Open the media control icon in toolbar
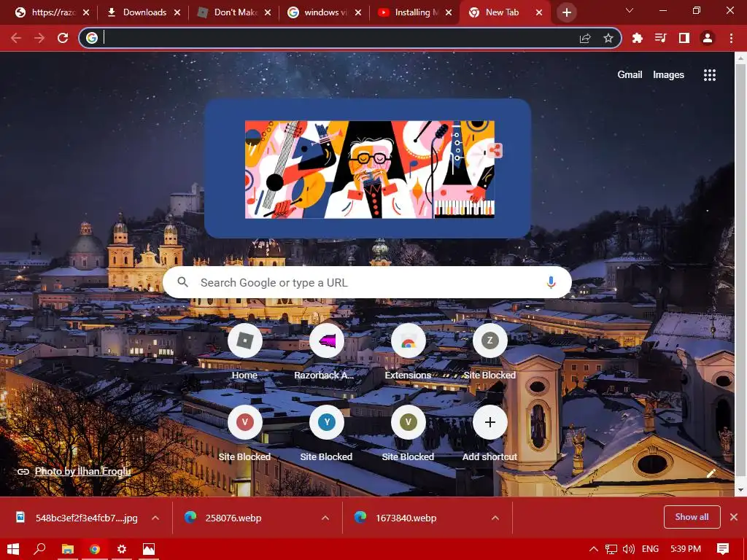This screenshot has width=747, height=560. (x=660, y=38)
